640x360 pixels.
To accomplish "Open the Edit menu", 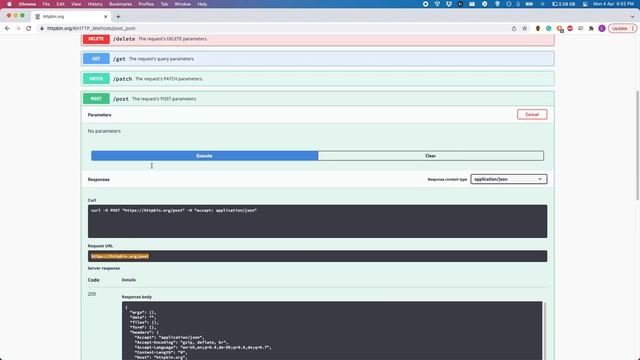I will (x=60, y=4).
